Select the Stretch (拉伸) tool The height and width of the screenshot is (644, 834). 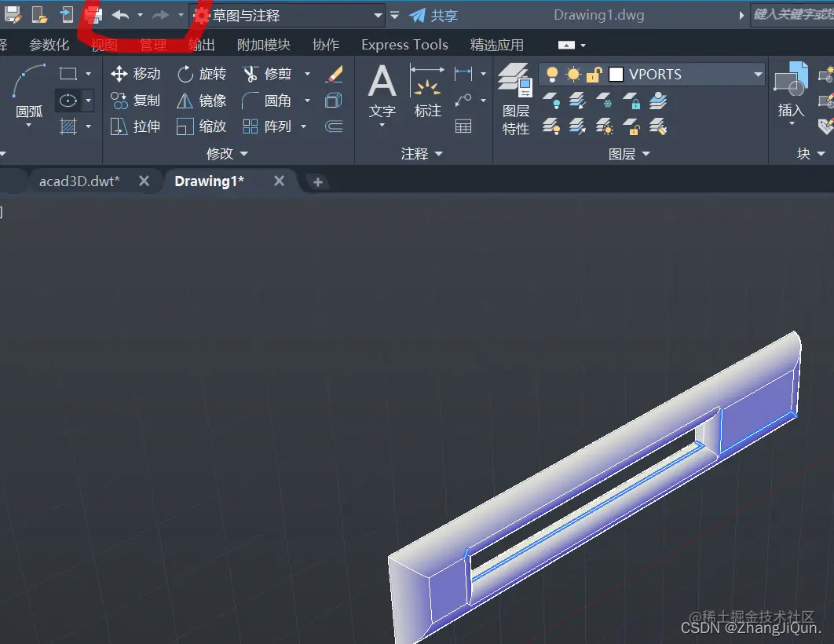pos(135,126)
